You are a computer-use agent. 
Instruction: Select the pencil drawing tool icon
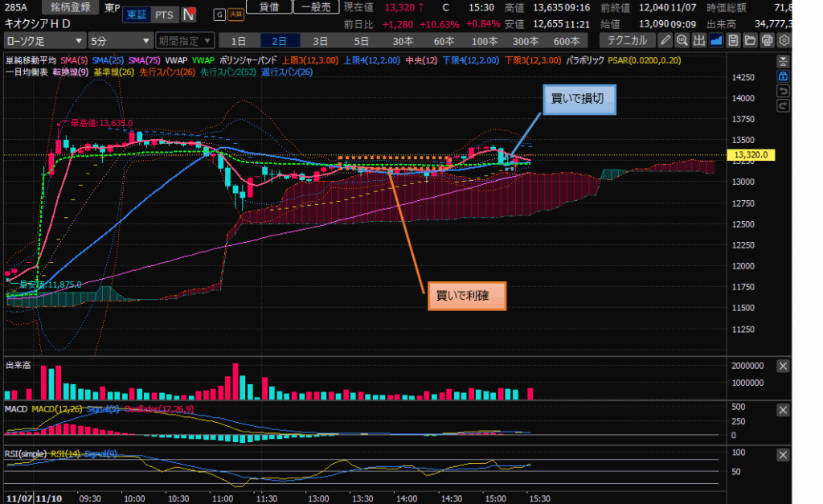pos(665,40)
